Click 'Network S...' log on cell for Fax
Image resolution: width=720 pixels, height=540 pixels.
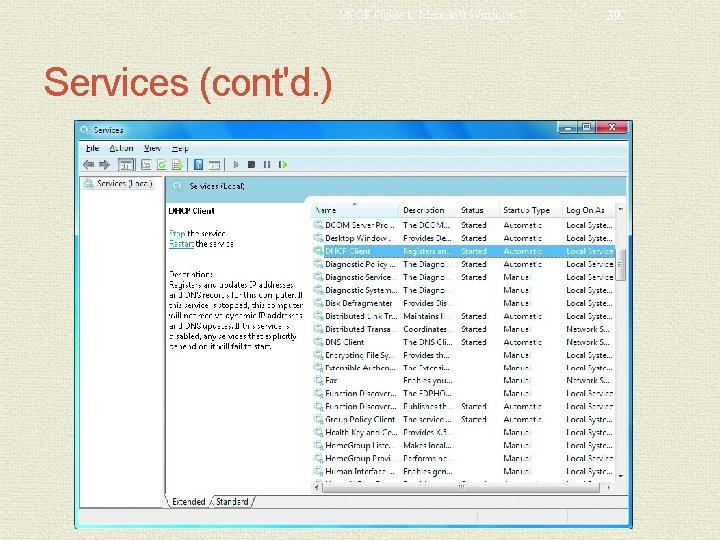pyautogui.click(x=588, y=380)
